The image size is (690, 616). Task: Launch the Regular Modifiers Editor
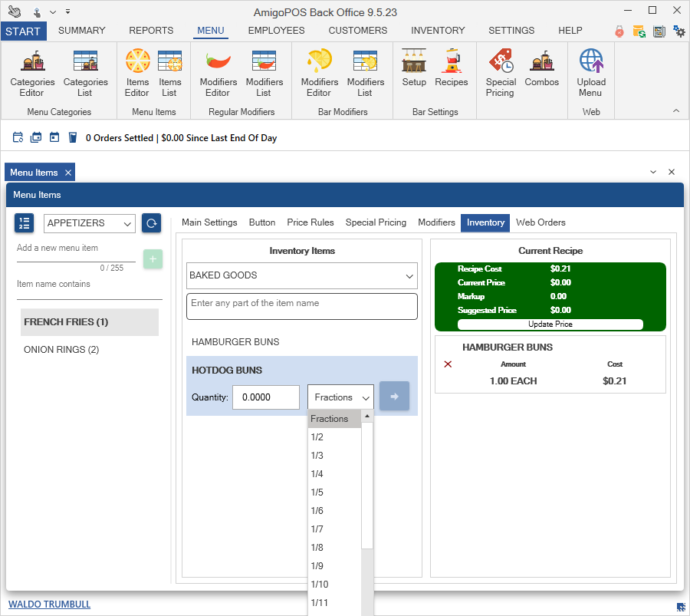click(218, 75)
